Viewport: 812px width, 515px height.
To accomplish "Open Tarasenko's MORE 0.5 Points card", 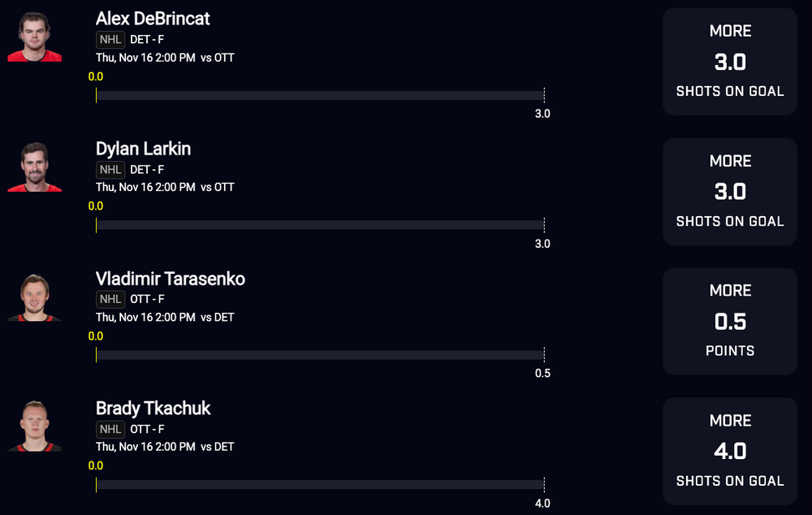I will click(730, 321).
